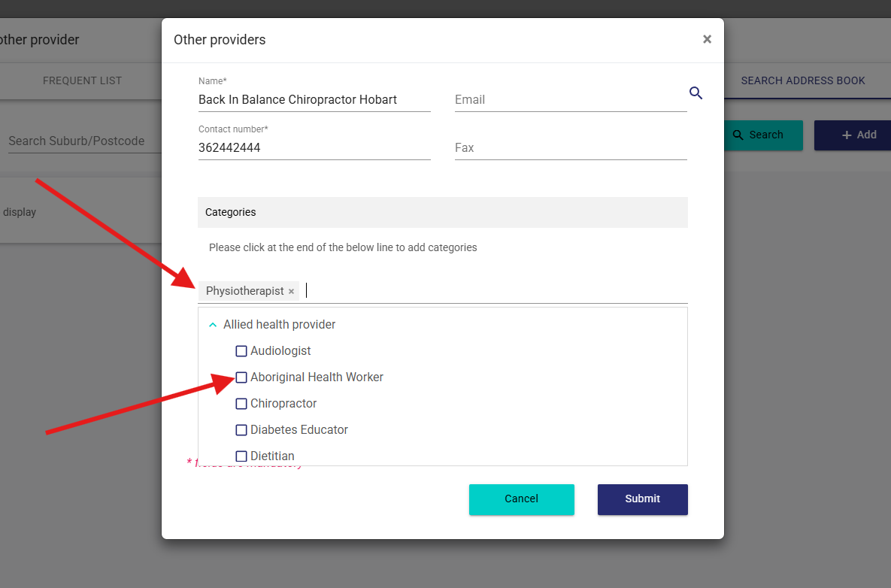Click the Cancel button

click(x=521, y=499)
